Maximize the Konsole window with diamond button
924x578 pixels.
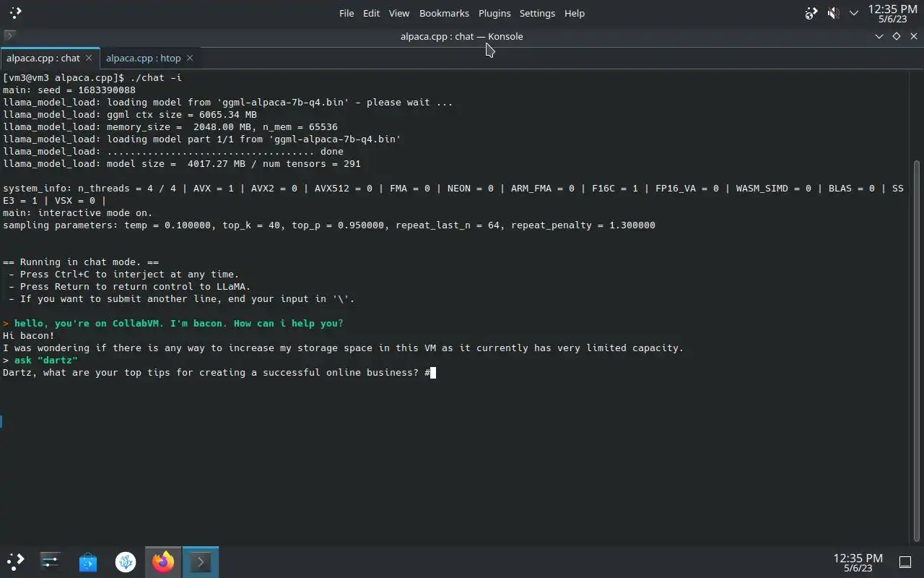tap(897, 36)
